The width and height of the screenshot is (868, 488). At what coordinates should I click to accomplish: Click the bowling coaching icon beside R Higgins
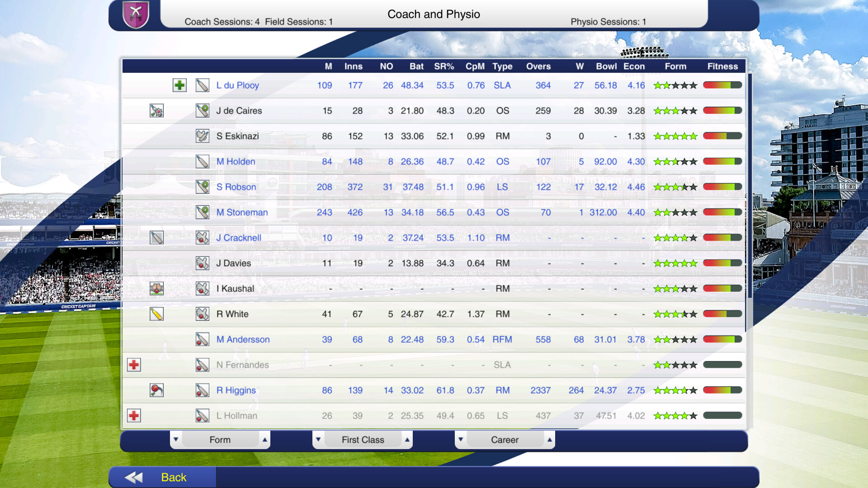click(156, 390)
